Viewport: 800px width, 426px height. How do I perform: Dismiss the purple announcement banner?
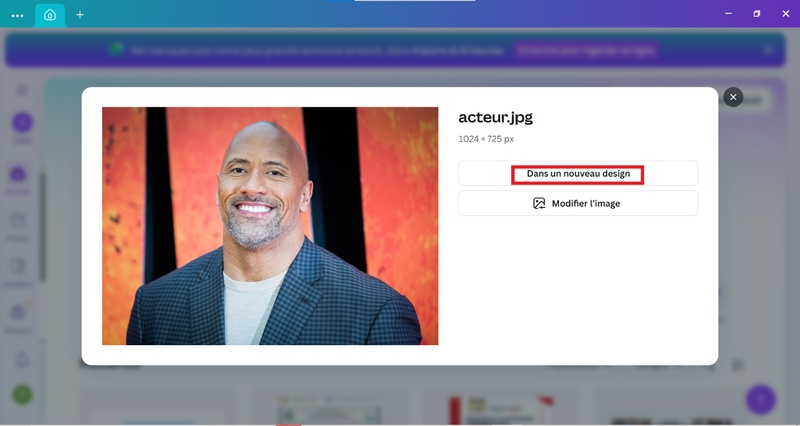pos(768,49)
